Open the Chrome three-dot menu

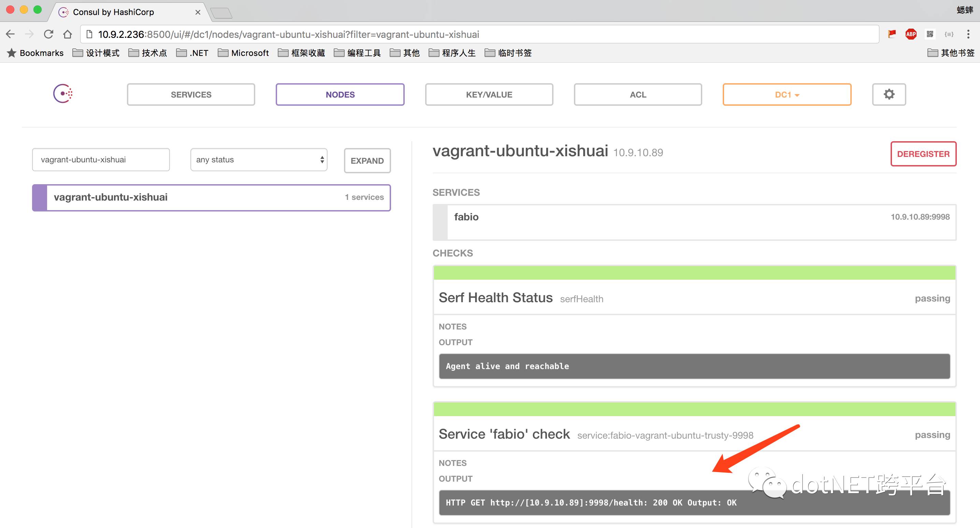pos(968,34)
